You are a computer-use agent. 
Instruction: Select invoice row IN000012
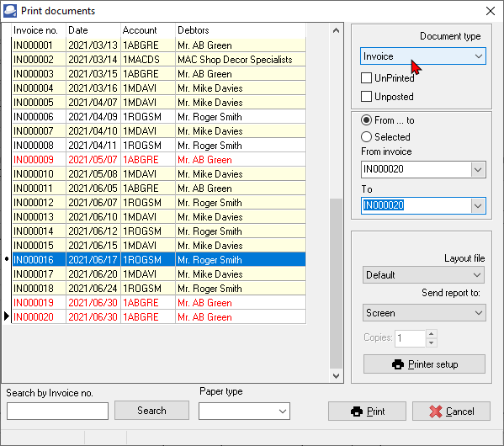[x=159, y=203]
